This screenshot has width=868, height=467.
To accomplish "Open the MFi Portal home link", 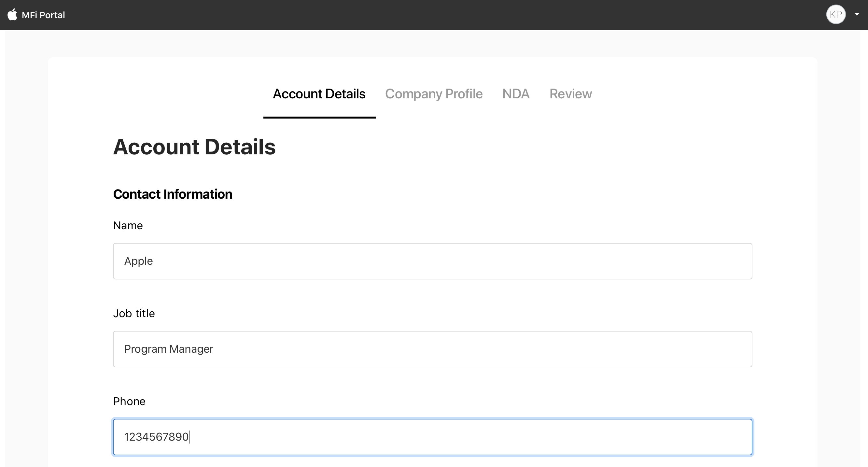I will coord(43,15).
